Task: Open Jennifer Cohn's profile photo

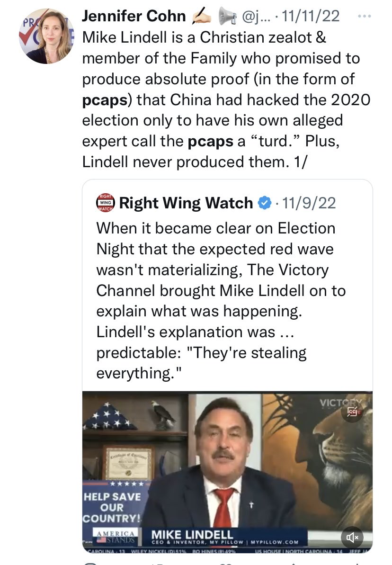Action: [46, 36]
